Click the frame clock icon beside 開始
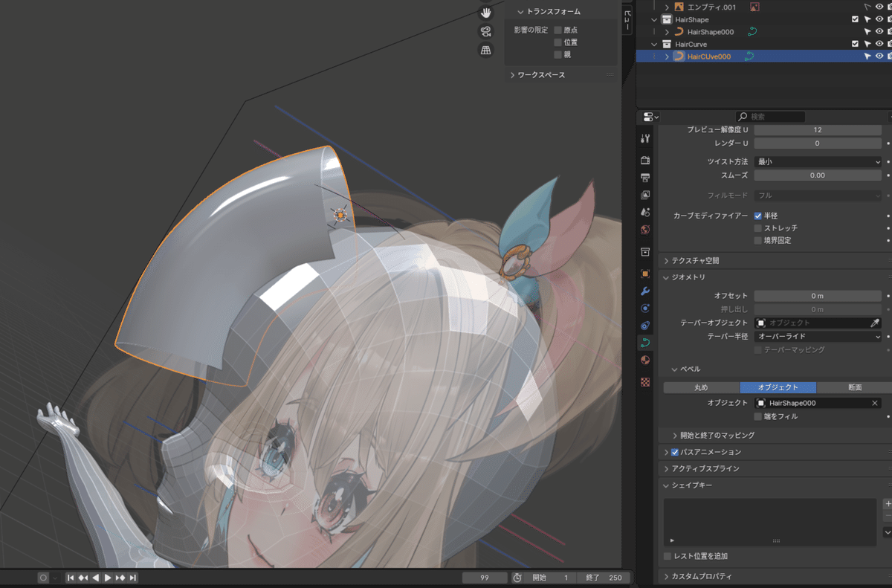892x588 pixels. 517,578
